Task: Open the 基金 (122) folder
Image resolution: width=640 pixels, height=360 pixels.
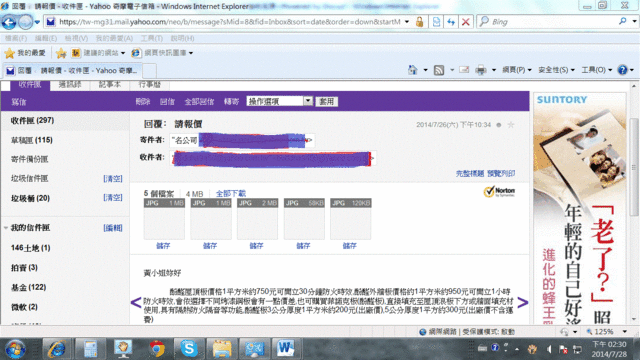Action: 29,287
